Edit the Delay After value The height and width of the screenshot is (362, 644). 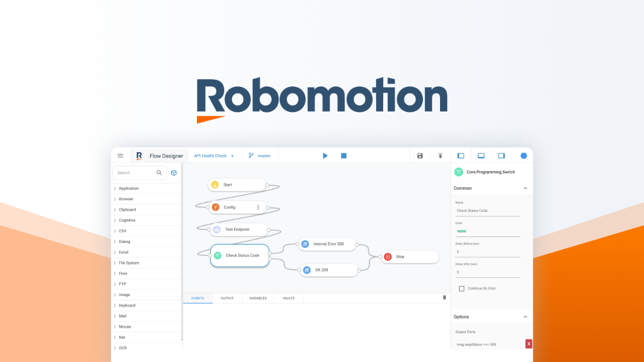(488, 272)
